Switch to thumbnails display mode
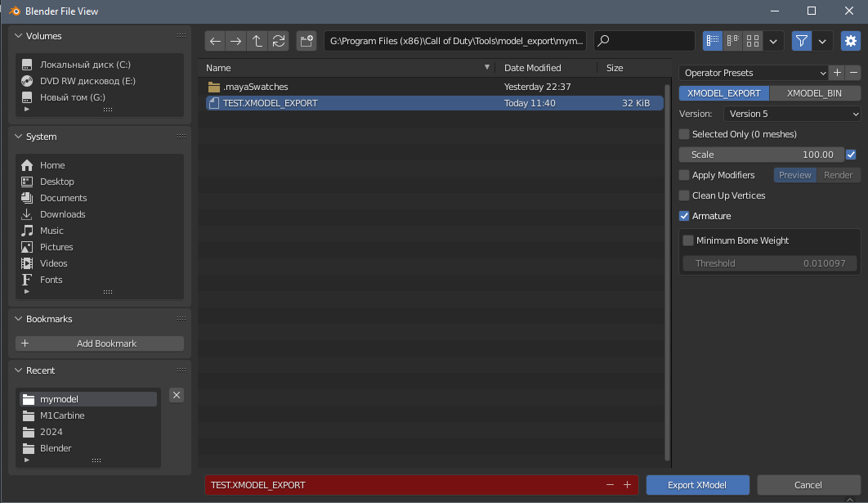The image size is (868, 503). (752, 41)
